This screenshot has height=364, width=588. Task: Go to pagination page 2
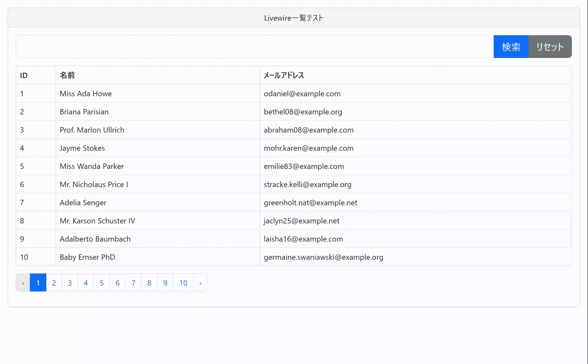tap(54, 283)
